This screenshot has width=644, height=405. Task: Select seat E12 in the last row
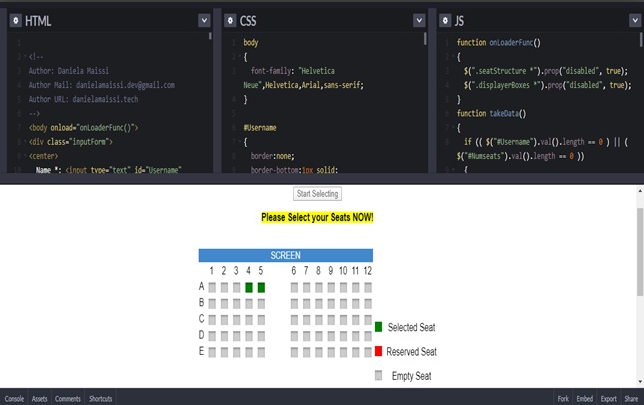click(368, 352)
